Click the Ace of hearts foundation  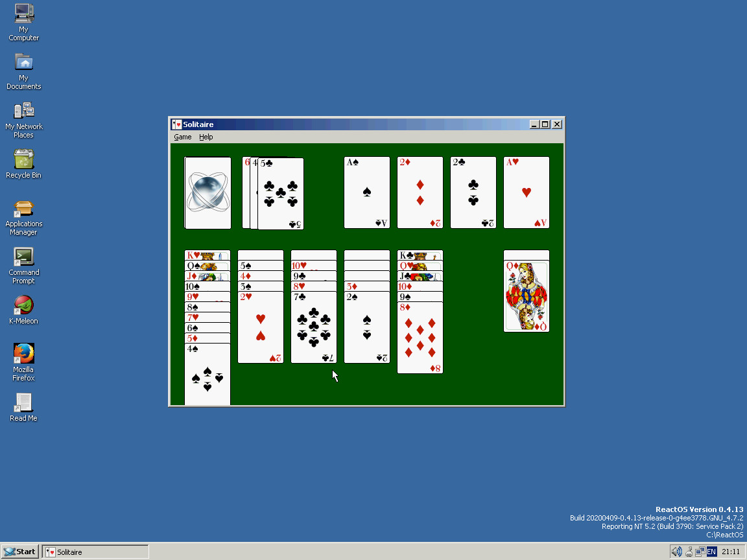coord(527,192)
